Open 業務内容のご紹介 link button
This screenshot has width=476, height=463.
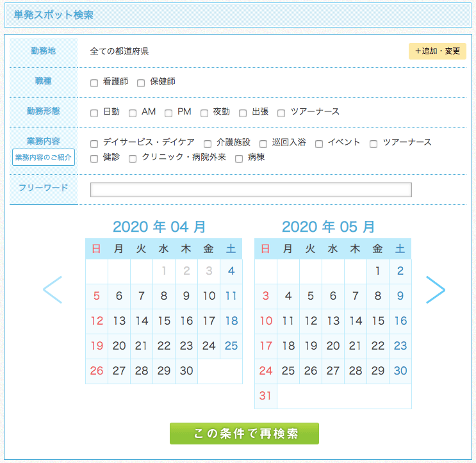pos(44,157)
